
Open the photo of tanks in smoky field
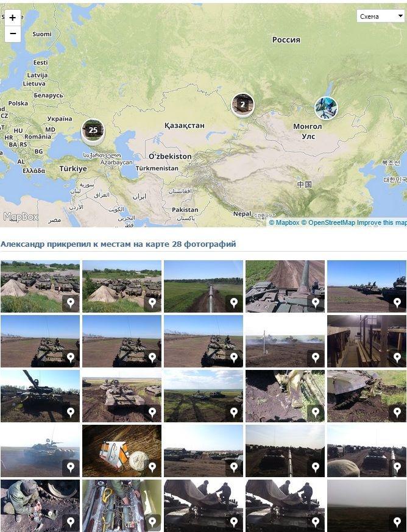pyautogui.click(x=285, y=341)
